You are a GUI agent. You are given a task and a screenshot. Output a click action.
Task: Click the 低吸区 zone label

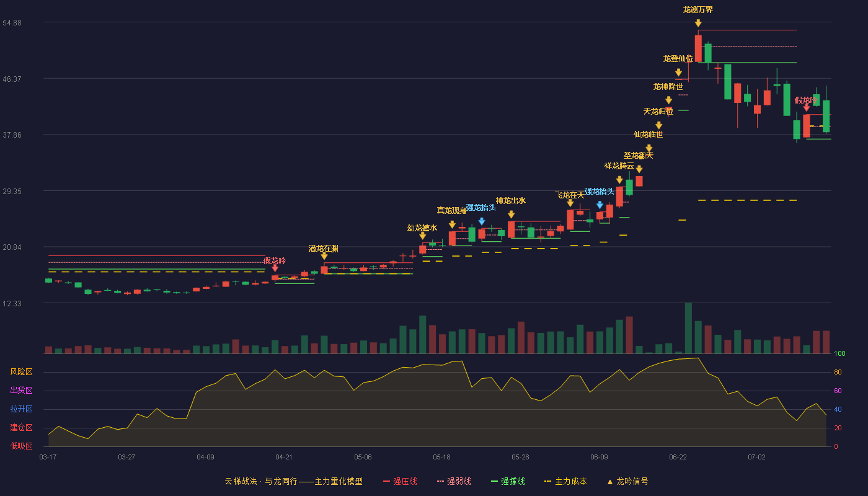pos(21,446)
